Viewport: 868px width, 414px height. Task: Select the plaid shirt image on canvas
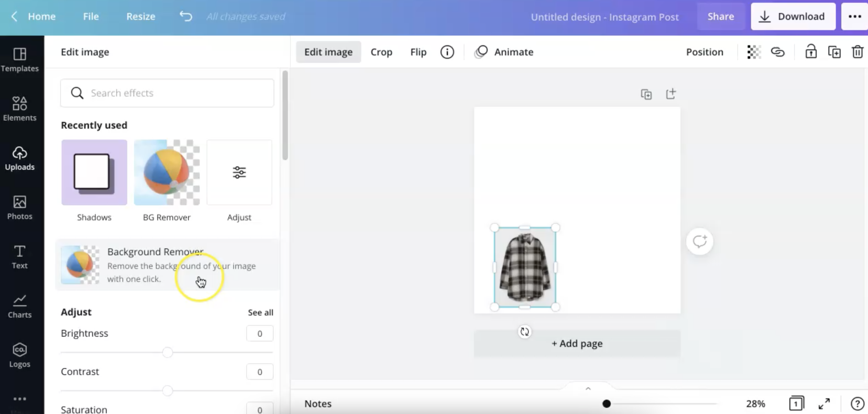[x=525, y=267]
